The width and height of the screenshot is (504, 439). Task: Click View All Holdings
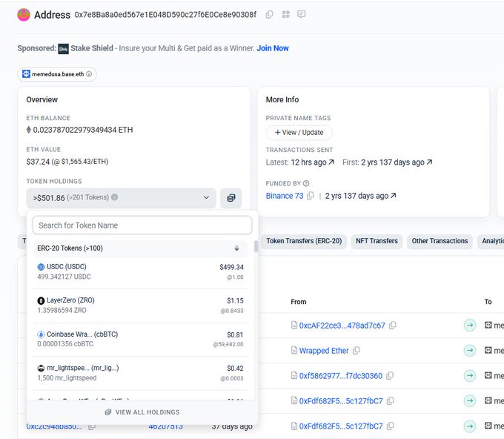(x=142, y=412)
